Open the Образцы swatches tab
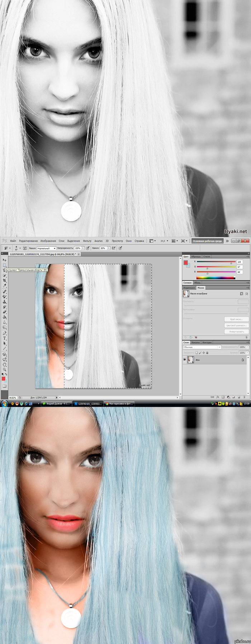 tap(196, 257)
